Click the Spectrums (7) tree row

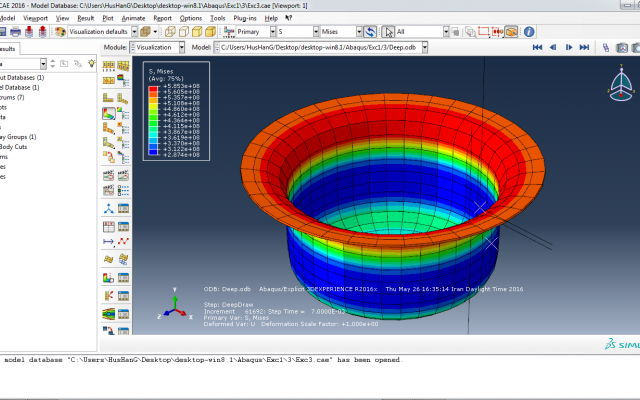(12, 97)
